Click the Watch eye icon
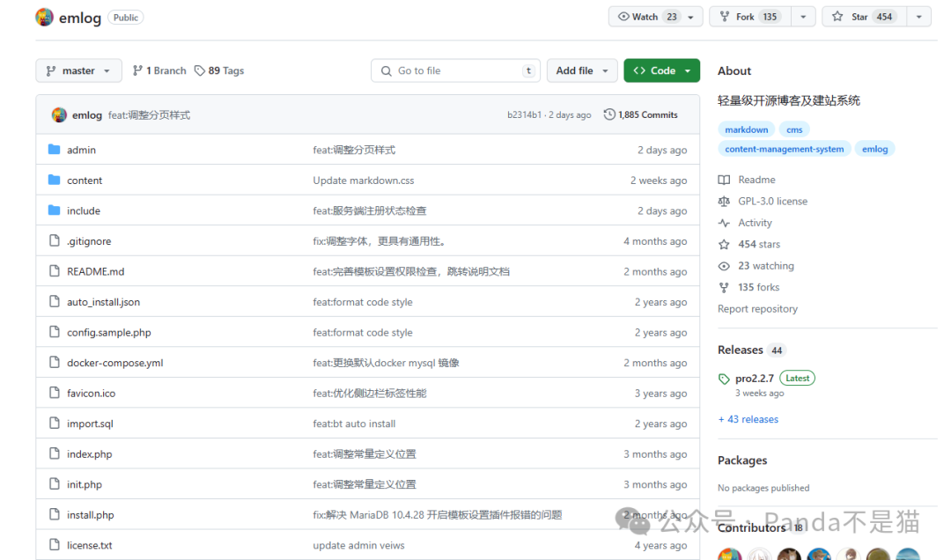 pyautogui.click(x=623, y=17)
